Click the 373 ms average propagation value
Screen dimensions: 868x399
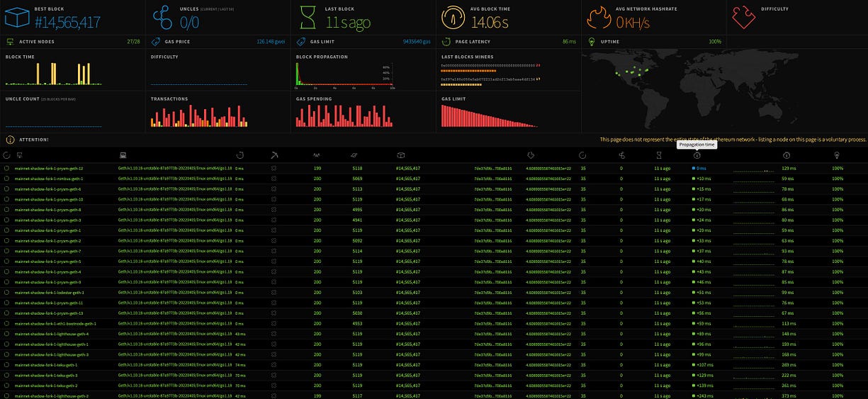[788, 396]
